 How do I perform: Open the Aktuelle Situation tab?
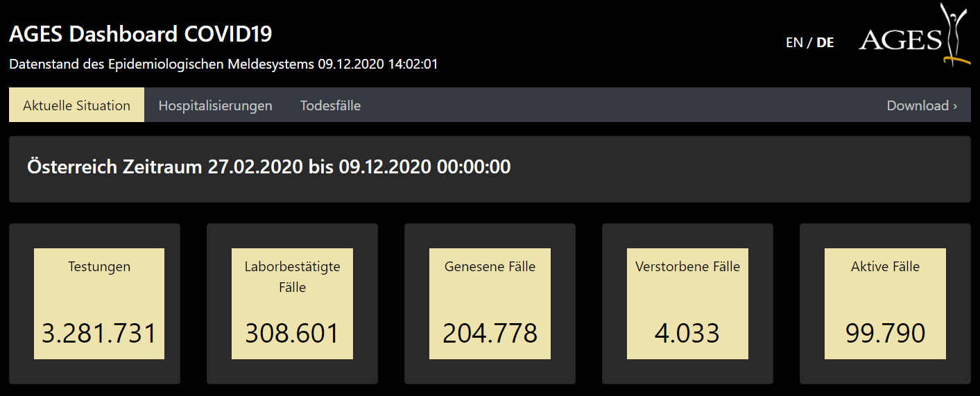tap(76, 105)
